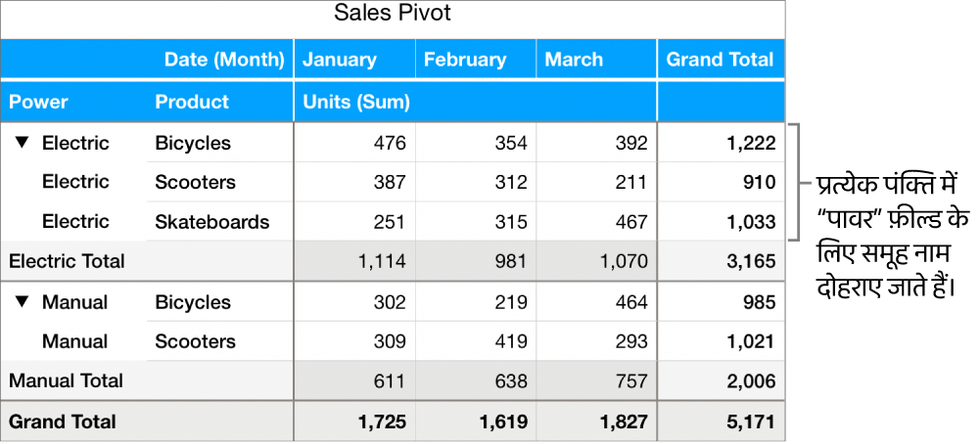
Task: Click the Grand Total column header
Action: (x=720, y=60)
